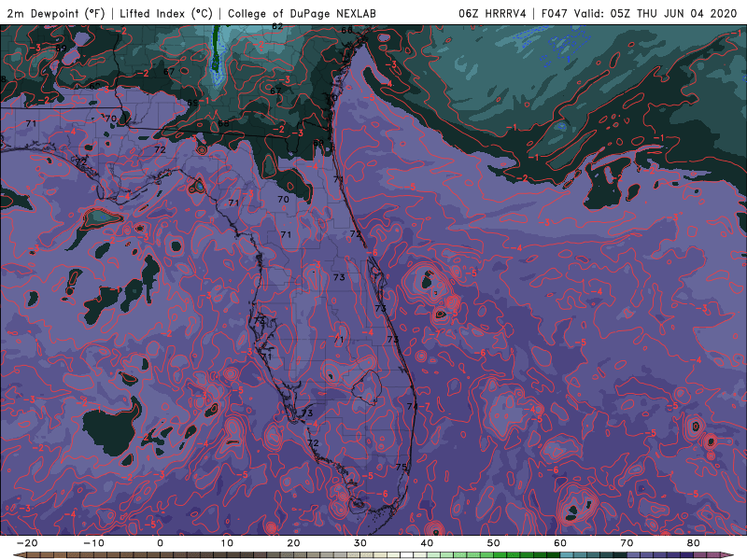Click the right arrow end of the color bar
Image resolution: width=747 pixels, height=560 pixels.
click(729, 555)
